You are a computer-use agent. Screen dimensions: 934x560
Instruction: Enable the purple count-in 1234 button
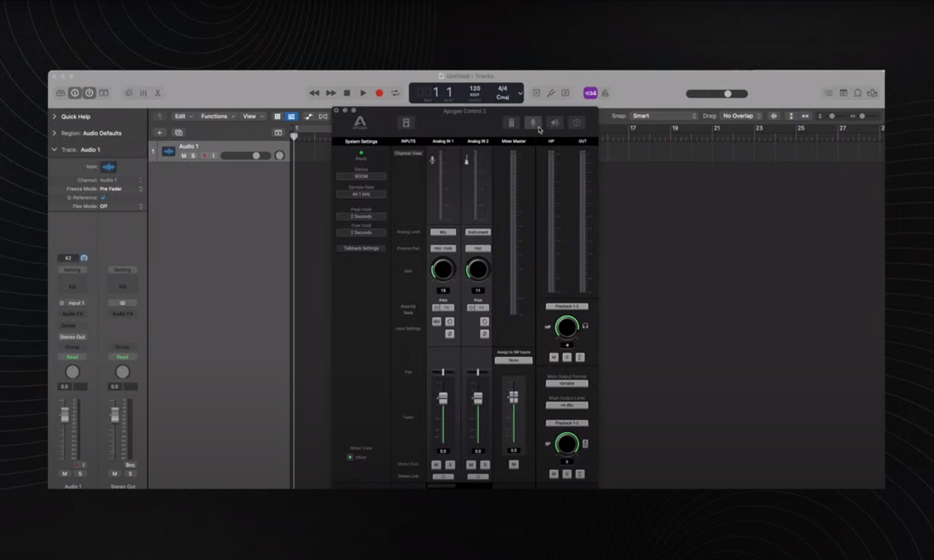point(590,93)
